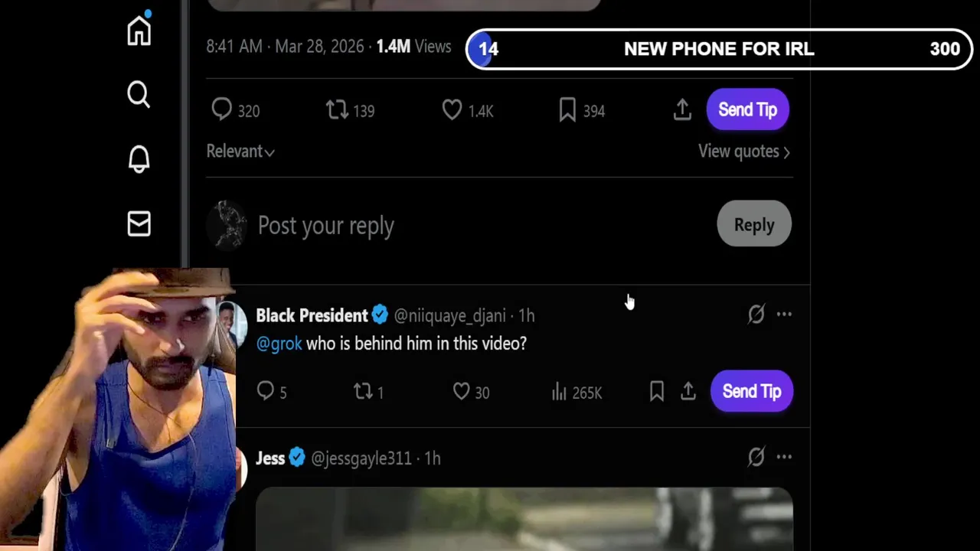Open View quotes link
The width and height of the screenshot is (980, 551).
pyautogui.click(x=744, y=152)
